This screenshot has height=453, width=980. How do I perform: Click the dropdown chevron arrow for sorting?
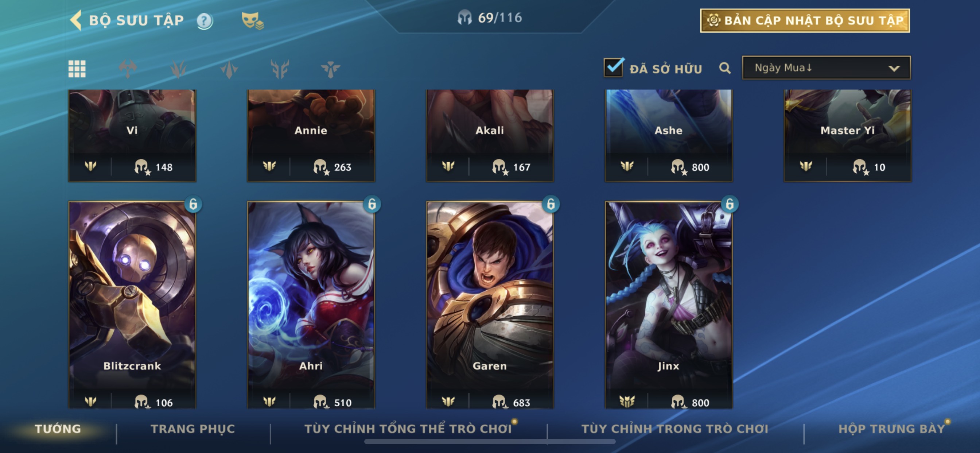[x=894, y=69]
